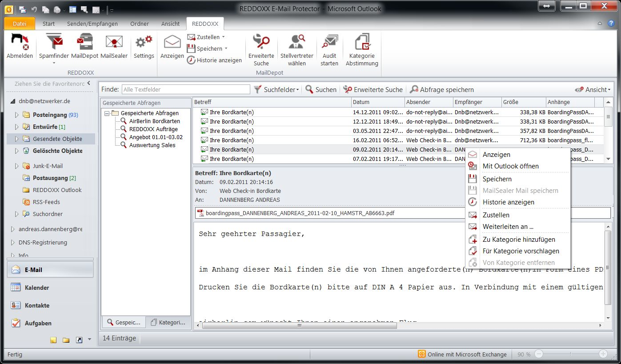Click into the Finde search field
The height and width of the screenshot is (364, 621).
[x=186, y=89]
